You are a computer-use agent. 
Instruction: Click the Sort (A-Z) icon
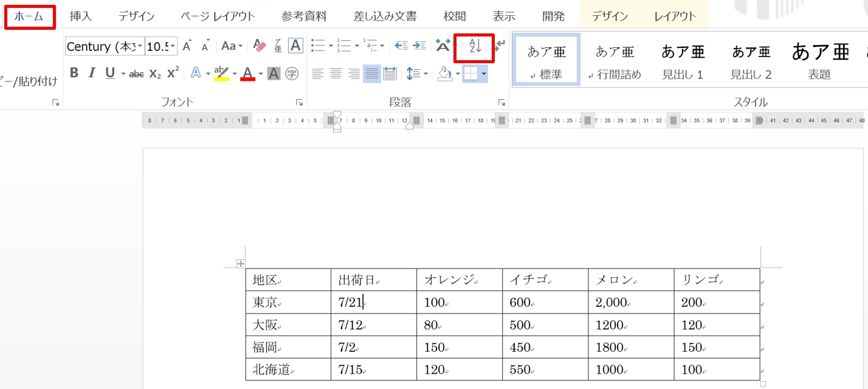pos(474,46)
